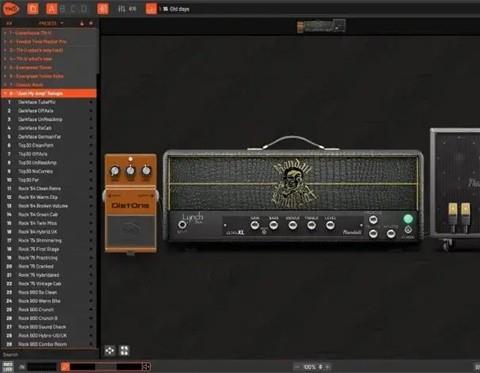Open the Presets dropdown in sidebar
The height and width of the screenshot is (373, 480).
[x=51, y=23]
